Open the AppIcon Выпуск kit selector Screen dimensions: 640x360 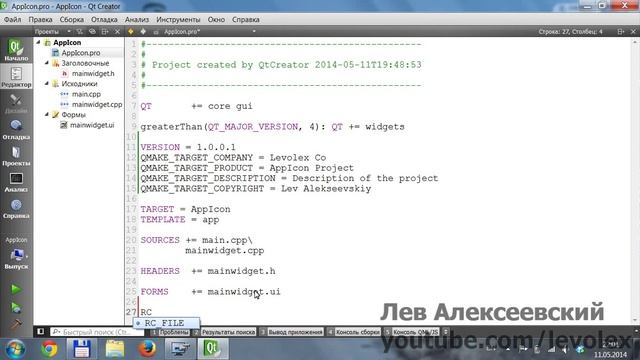16,253
